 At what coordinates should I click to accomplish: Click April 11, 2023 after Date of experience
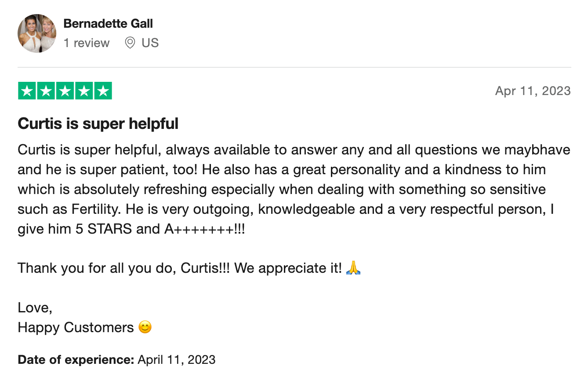pos(177,359)
